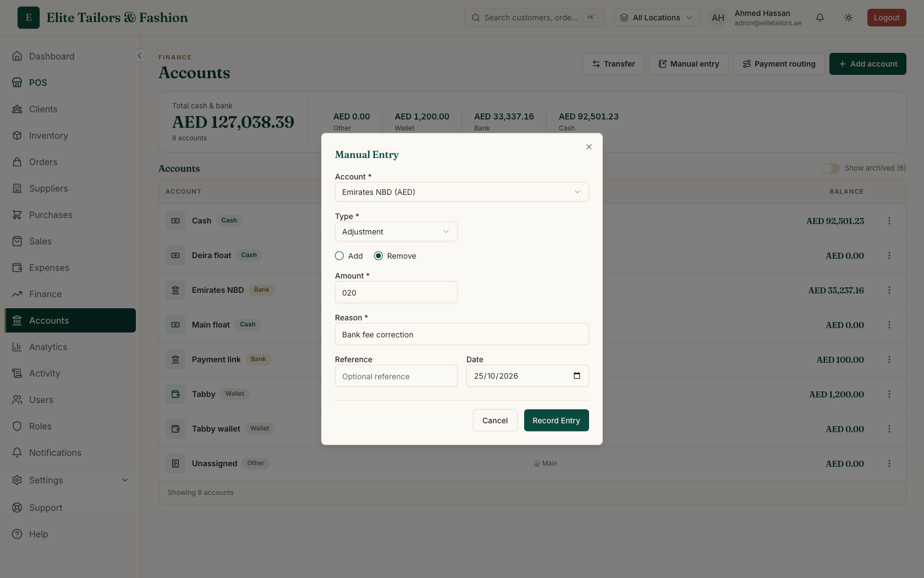Cancel the Manual Entry dialog
Image resolution: width=924 pixels, height=578 pixels.
(495, 421)
